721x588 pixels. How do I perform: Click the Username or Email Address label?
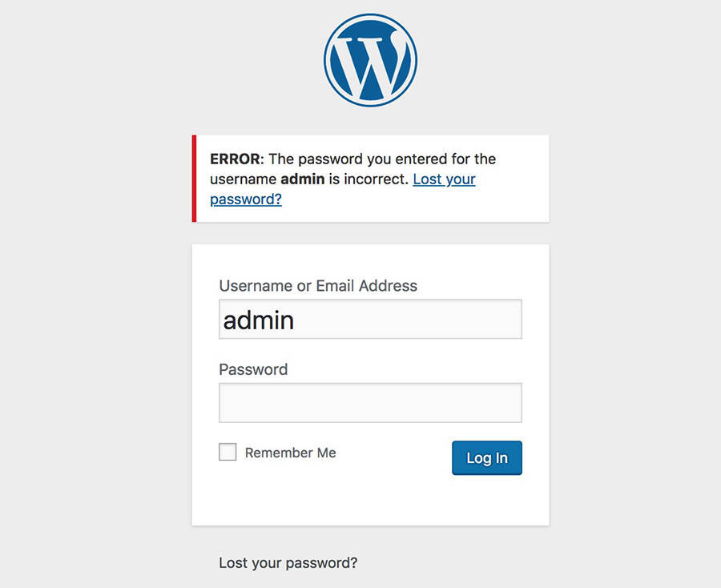coord(318,285)
